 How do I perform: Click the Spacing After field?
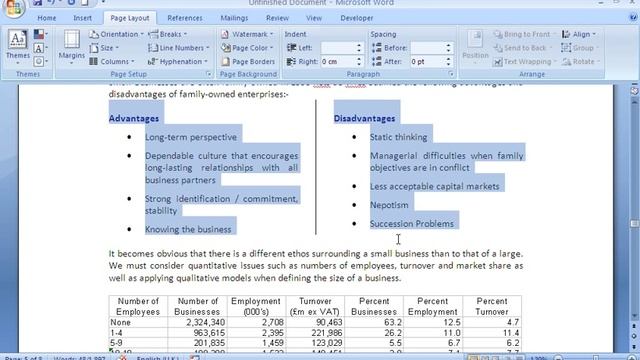427,62
